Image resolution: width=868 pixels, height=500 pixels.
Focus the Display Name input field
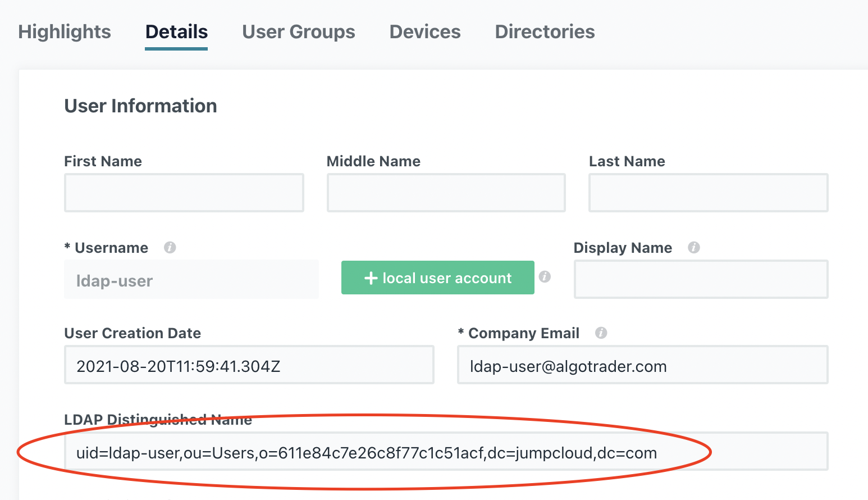click(701, 279)
